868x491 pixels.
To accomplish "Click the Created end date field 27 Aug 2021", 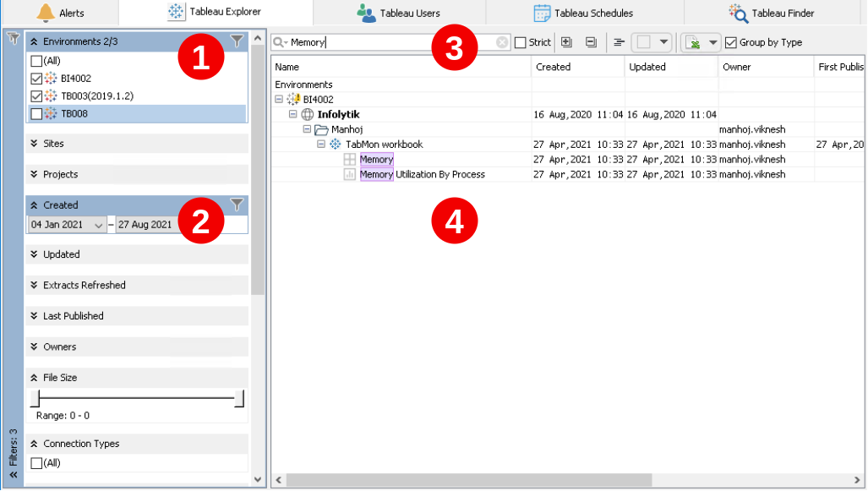I will (145, 225).
